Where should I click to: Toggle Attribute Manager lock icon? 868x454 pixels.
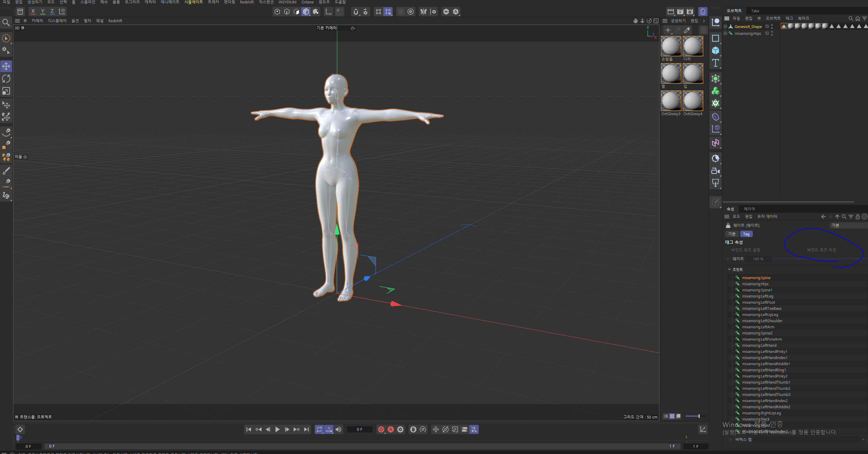857,217
